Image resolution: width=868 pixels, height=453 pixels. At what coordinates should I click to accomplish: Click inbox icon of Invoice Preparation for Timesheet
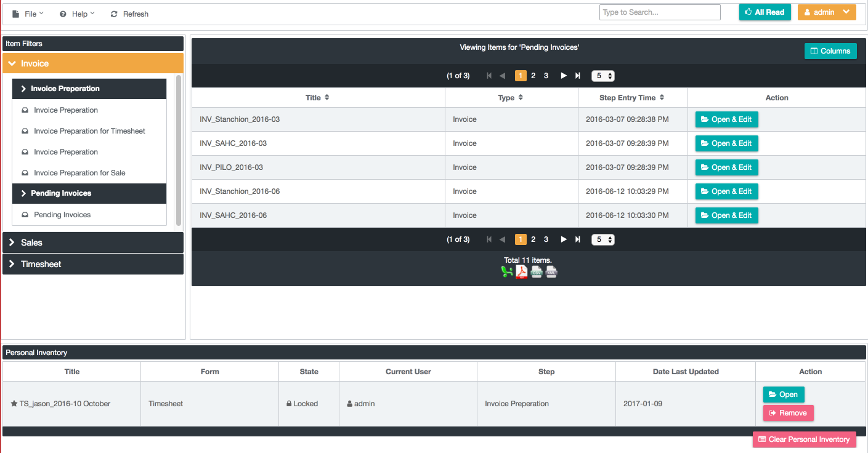coord(25,131)
